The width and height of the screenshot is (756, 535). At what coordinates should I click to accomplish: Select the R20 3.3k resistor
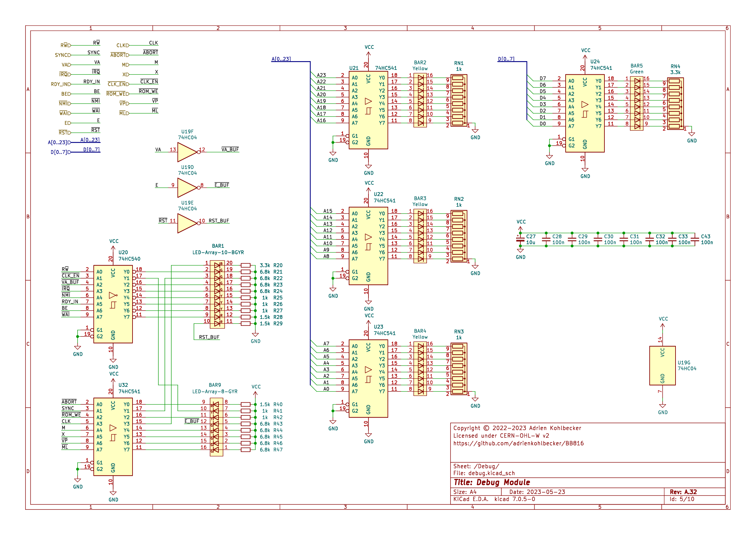tap(246, 265)
